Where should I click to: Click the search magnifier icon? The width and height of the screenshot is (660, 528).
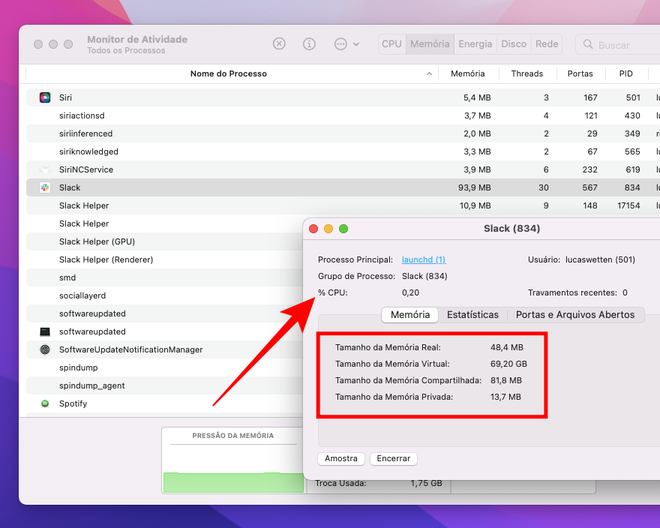click(x=588, y=44)
